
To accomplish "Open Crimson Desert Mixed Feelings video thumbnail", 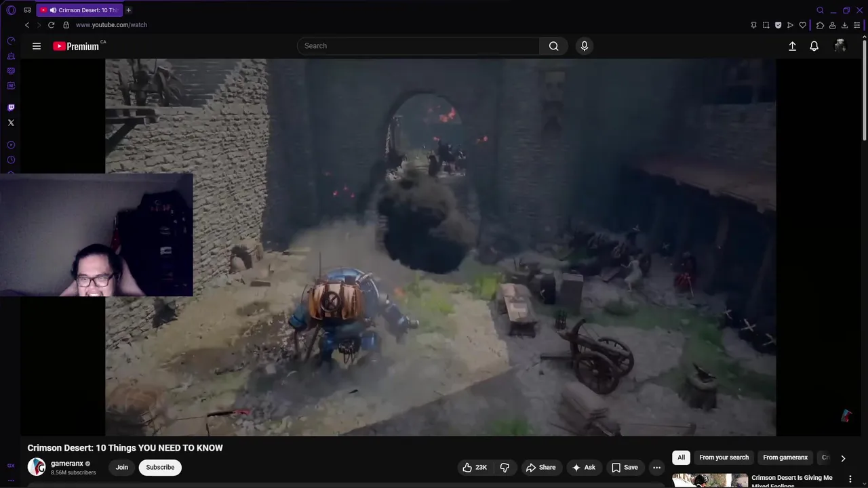I will tap(710, 481).
